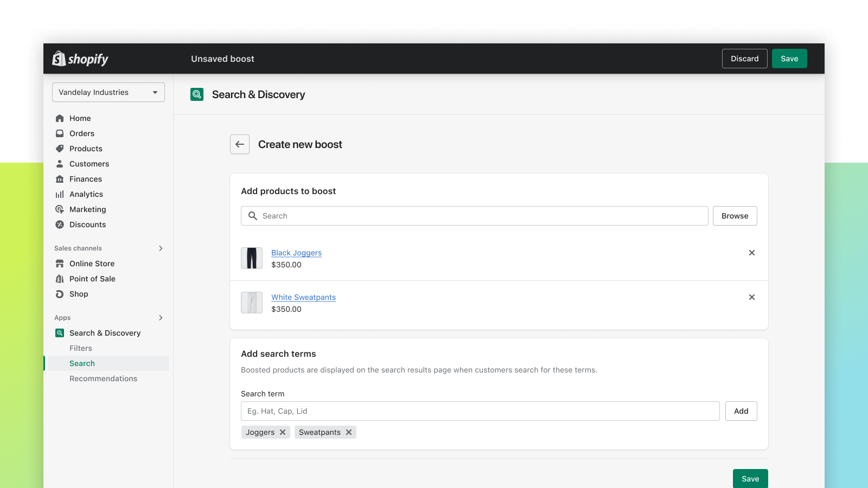Click Add next to search term field

(x=741, y=411)
